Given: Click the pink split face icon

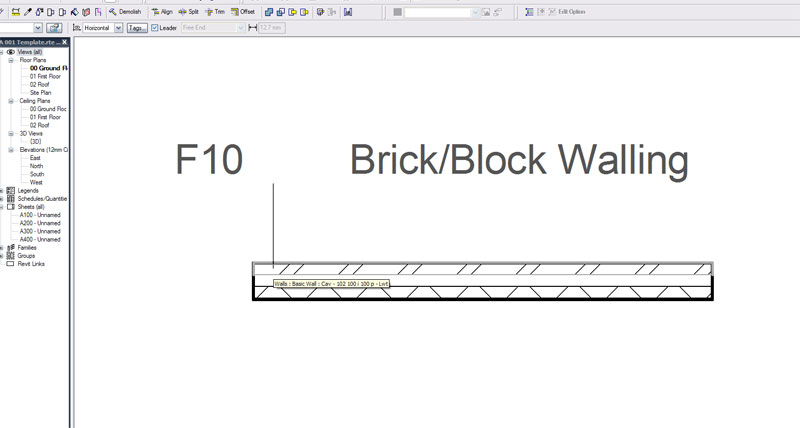Looking at the screenshot, I should point(98,12).
